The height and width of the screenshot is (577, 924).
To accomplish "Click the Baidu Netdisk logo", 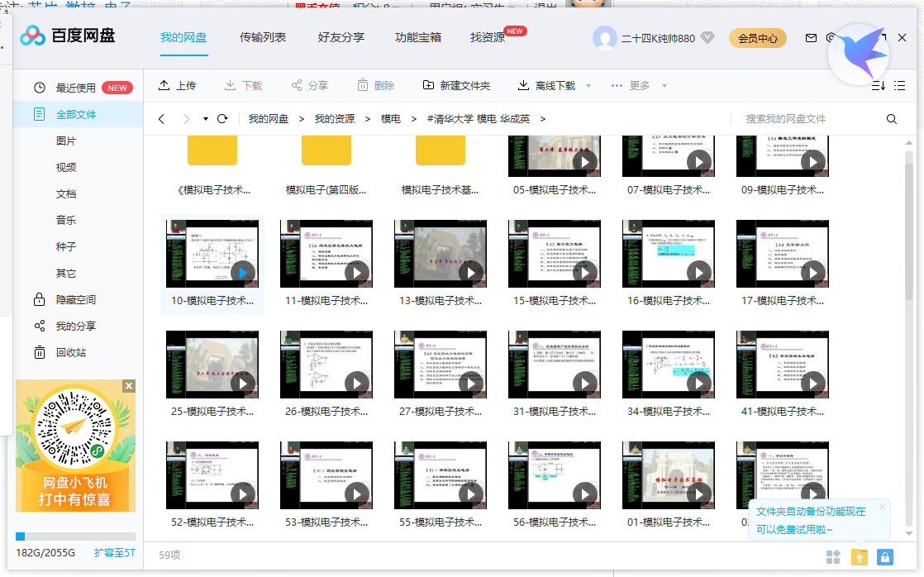I will pyautogui.click(x=67, y=36).
